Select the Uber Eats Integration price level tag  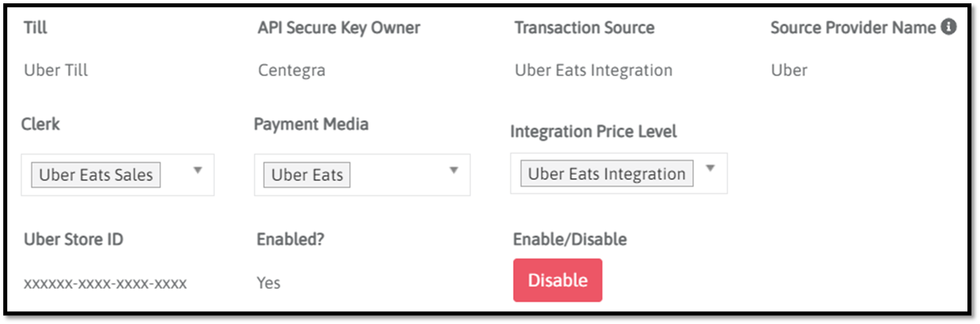pos(606,174)
